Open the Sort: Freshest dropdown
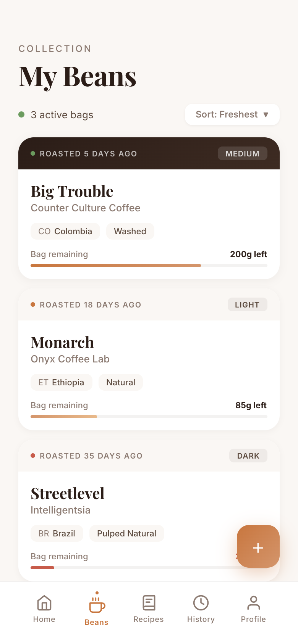 [232, 114]
